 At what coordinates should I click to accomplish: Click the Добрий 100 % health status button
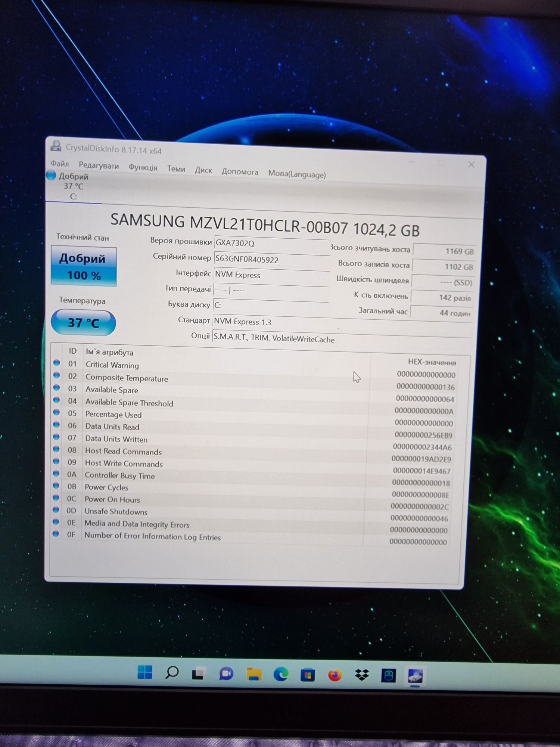point(84,267)
